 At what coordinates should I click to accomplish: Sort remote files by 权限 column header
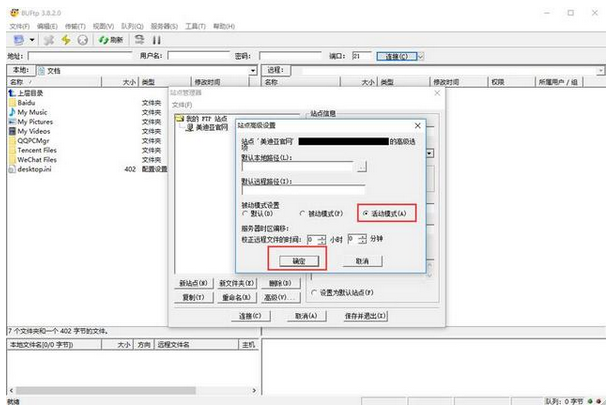pos(511,82)
